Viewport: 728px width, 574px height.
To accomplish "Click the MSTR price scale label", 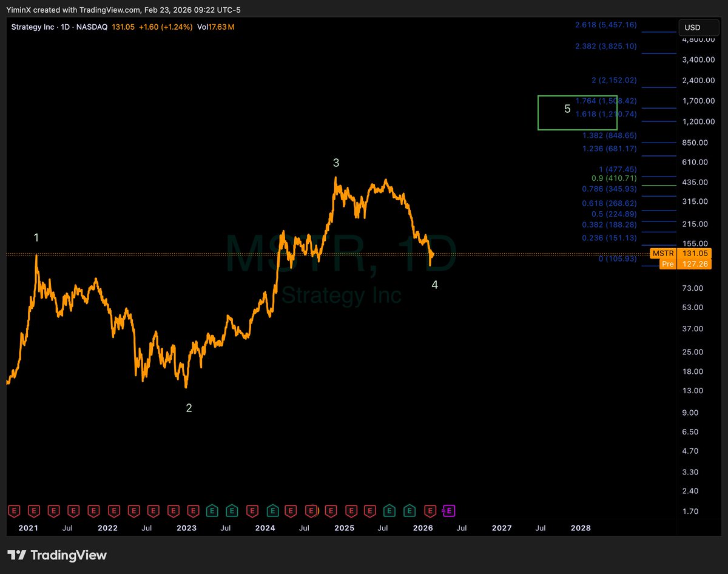I will (662, 254).
